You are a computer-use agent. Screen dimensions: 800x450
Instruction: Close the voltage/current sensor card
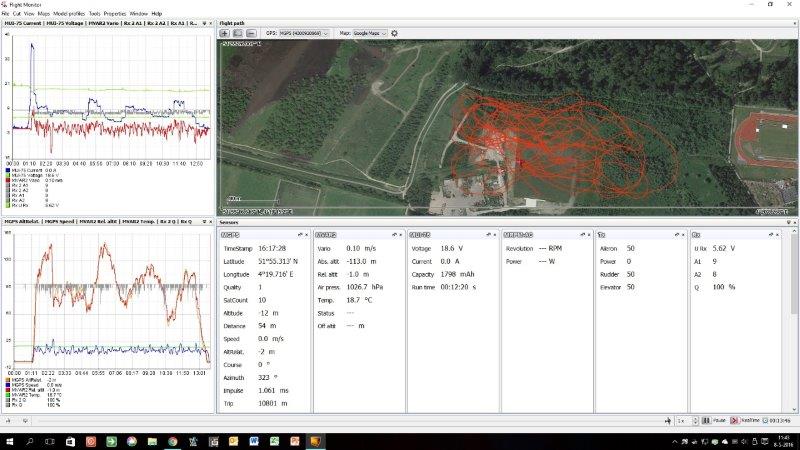pyautogui.click(x=494, y=235)
